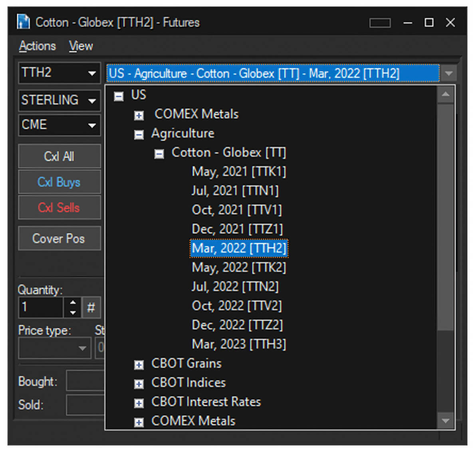Collapse the US tree node
The image size is (476, 454).
[119, 97]
